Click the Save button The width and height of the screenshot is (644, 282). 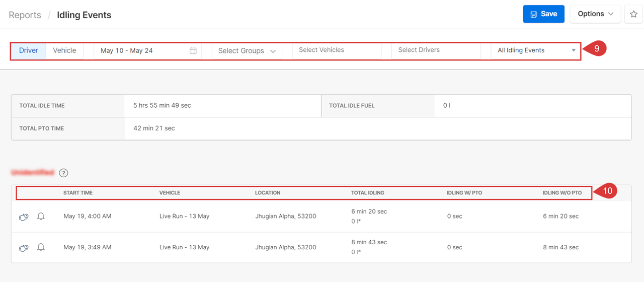tap(544, 14)
